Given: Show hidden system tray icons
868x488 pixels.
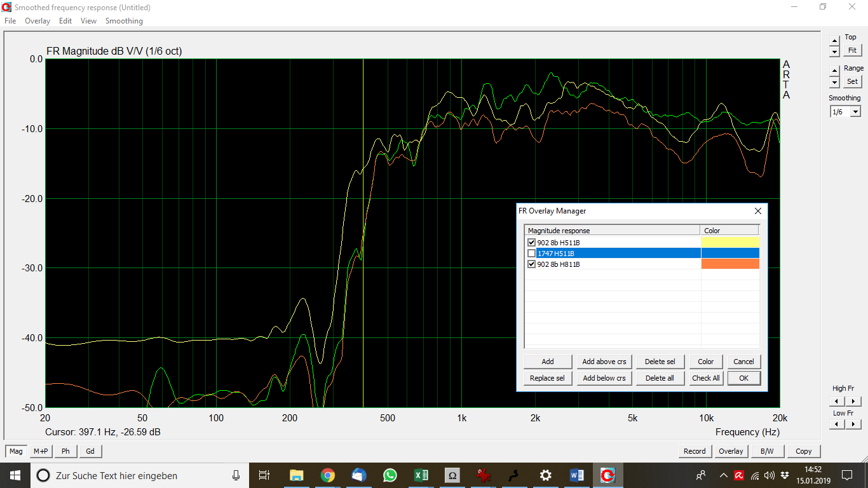Looking at the screenshot, I should 723,475.
